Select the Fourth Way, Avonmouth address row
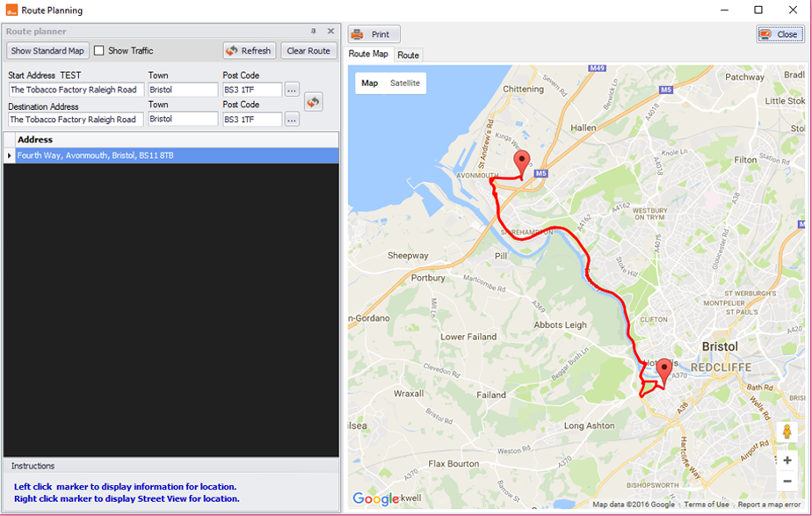The width and height of the screenshot is (812, 516). coord(178,156)
